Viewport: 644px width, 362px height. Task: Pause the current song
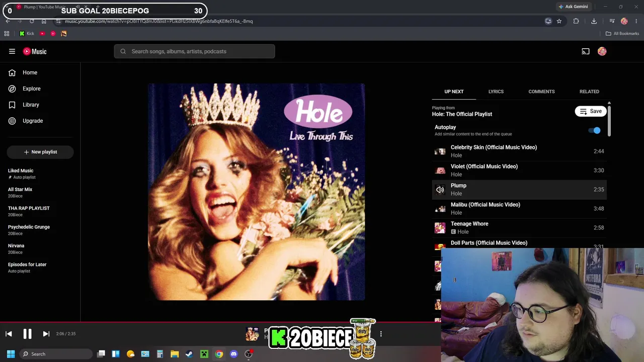(27, 334)
